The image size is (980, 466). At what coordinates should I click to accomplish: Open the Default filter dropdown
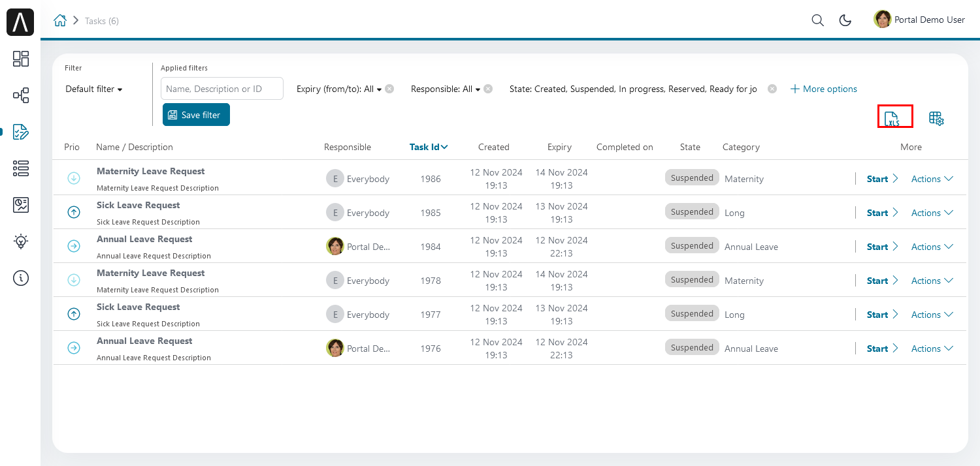94,89
